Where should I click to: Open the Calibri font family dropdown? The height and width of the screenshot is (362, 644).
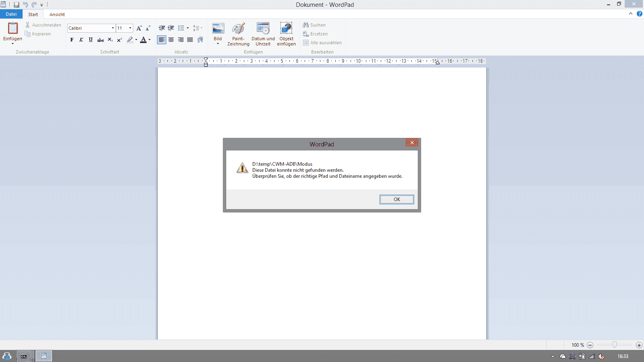113,28
